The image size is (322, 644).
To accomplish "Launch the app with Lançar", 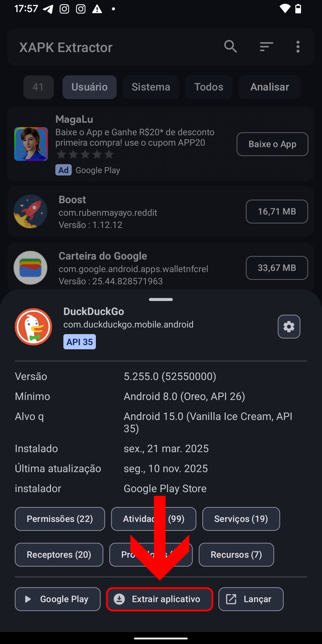I will click(251, 599).
